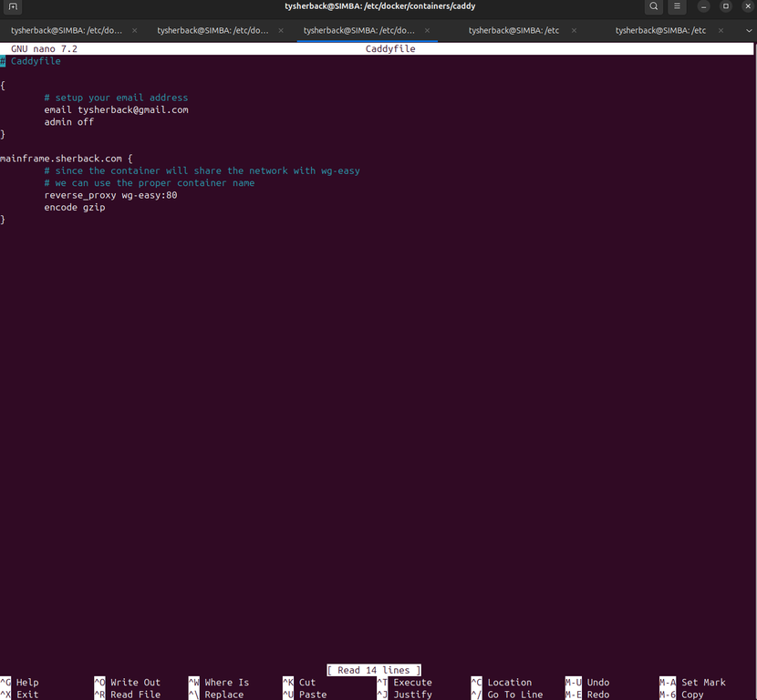Viewport: 757px width, 700px height.
Task: Click the Justify shortcut label
Action: point(413,695)
